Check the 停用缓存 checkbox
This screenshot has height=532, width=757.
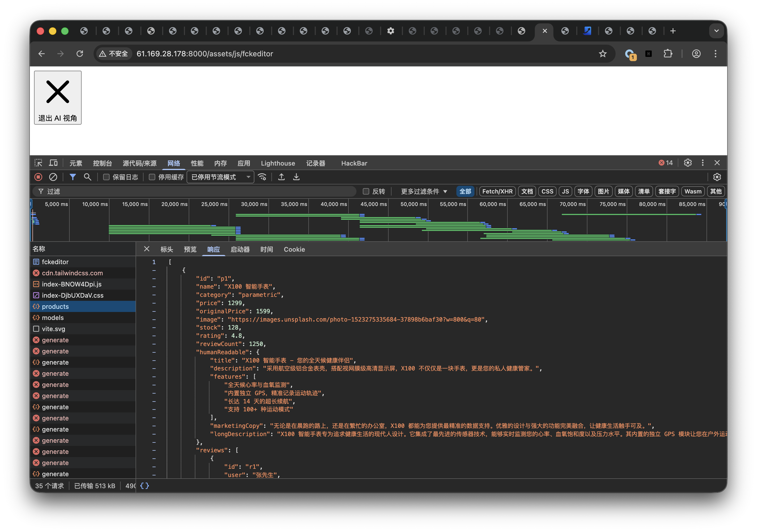tap(152, 177)
